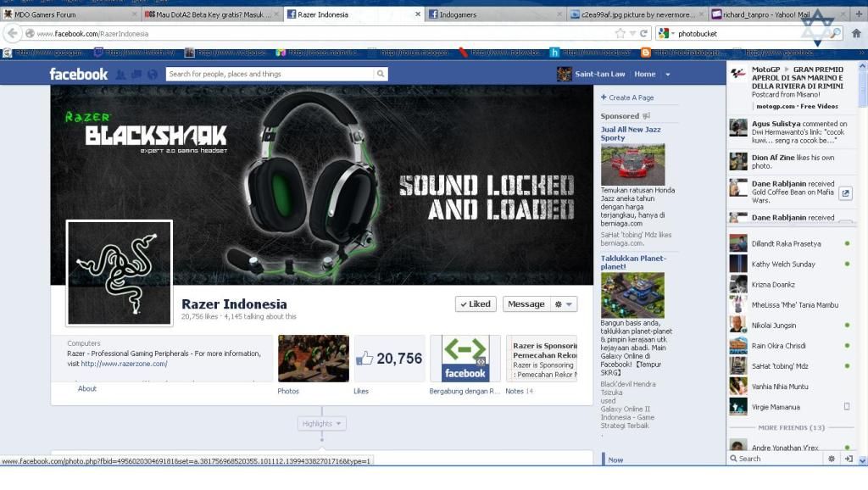Open chat with Nikolai Jungsin
The width and height of the screenshot is (868, 490).
791,325
